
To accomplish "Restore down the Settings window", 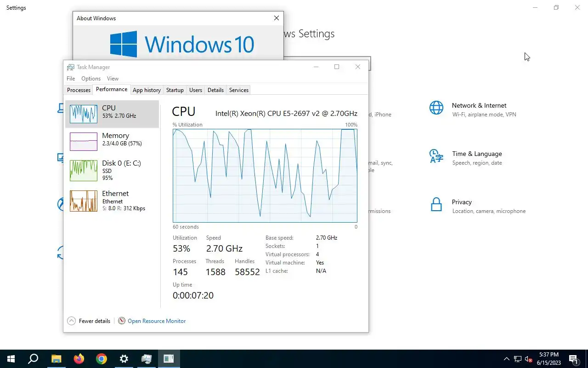I will click(x=556, y=8).
